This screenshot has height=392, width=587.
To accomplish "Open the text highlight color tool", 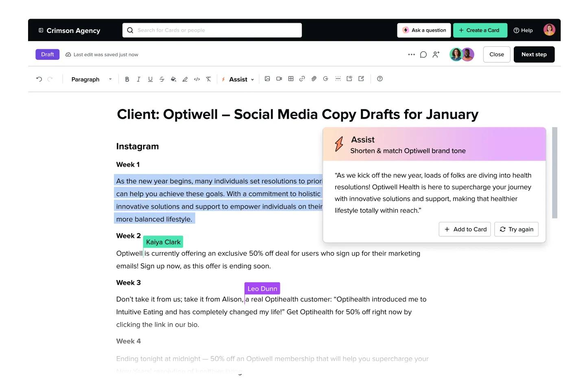I will click(x=185, y=79).
